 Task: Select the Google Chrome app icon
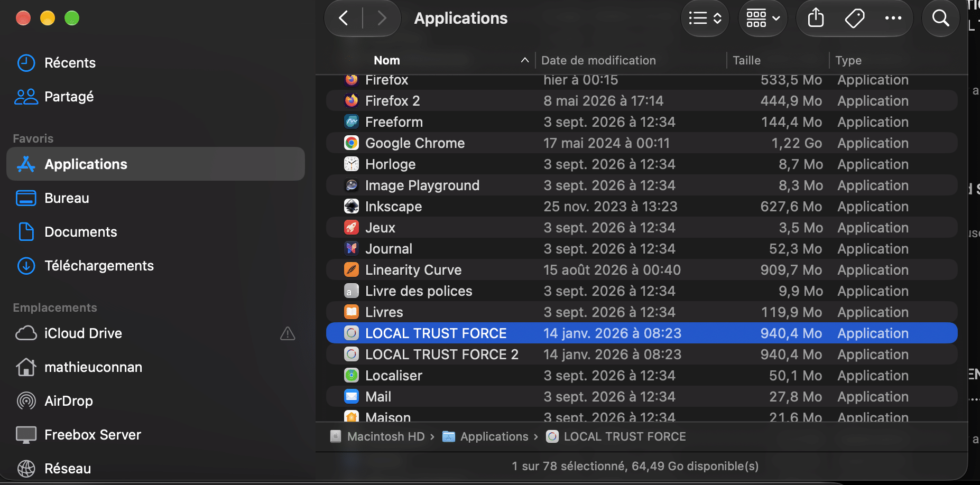[352, 143]
